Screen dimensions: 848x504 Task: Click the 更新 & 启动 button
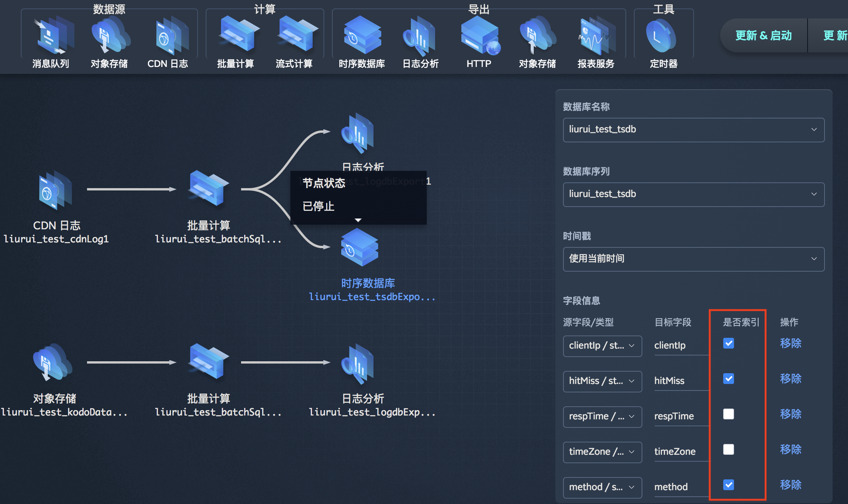coord(764,35)
